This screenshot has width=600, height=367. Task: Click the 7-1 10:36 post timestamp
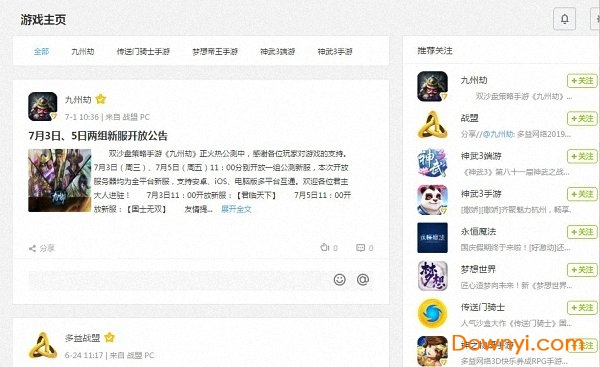[x=82, y=117]
